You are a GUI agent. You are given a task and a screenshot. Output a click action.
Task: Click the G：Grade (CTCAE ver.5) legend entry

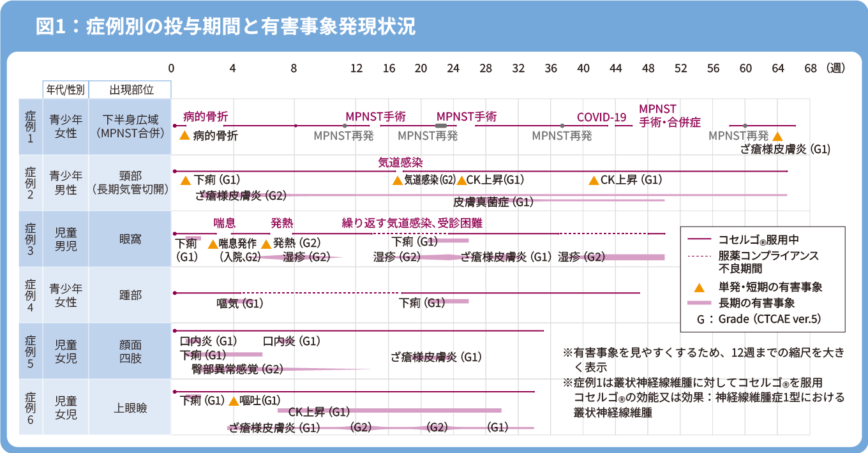[x=759, y=318]
